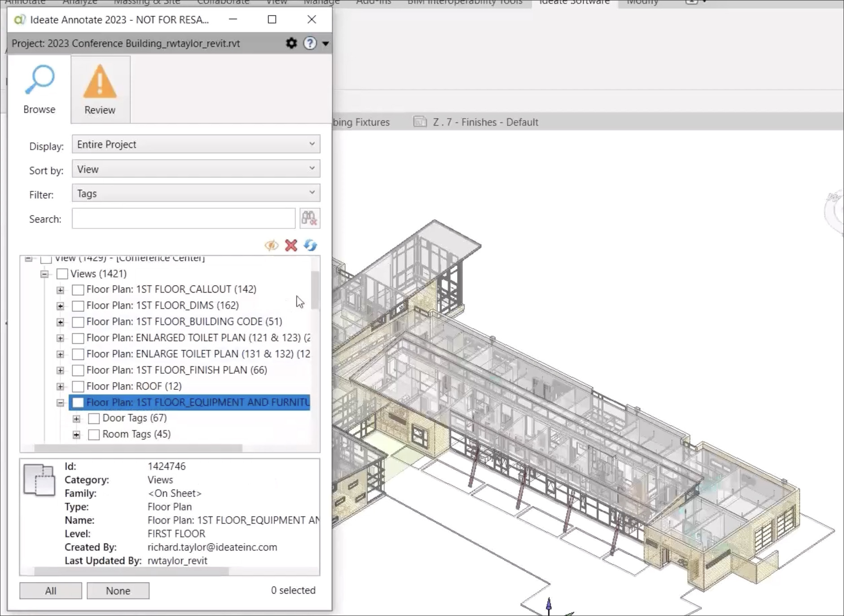Check the Door Tags (67) checkbox
844x616 pixels.
pyautogui.click(x=94, y=418)
